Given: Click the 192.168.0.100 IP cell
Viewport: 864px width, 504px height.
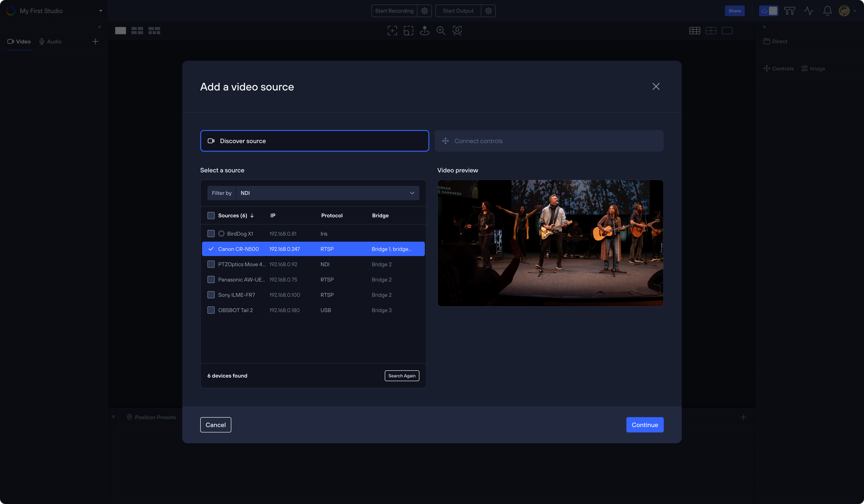Looking at the screenshot, I should (285, 295).
